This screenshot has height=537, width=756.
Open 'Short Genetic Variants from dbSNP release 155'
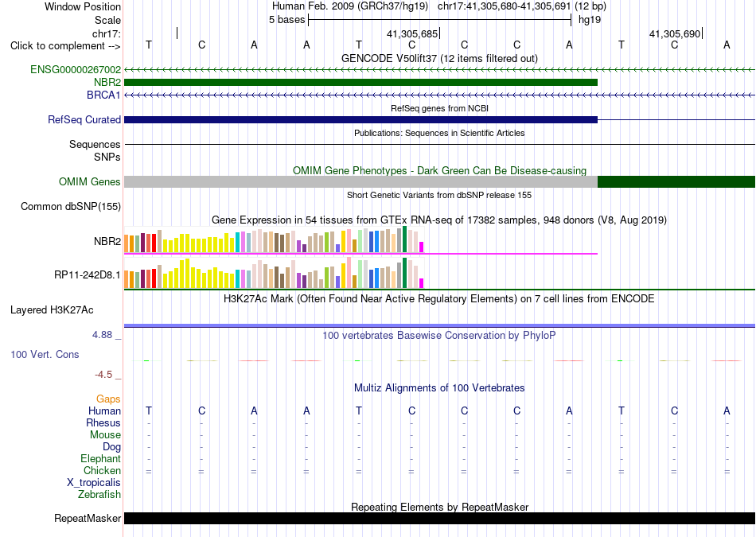pos(440,195)
